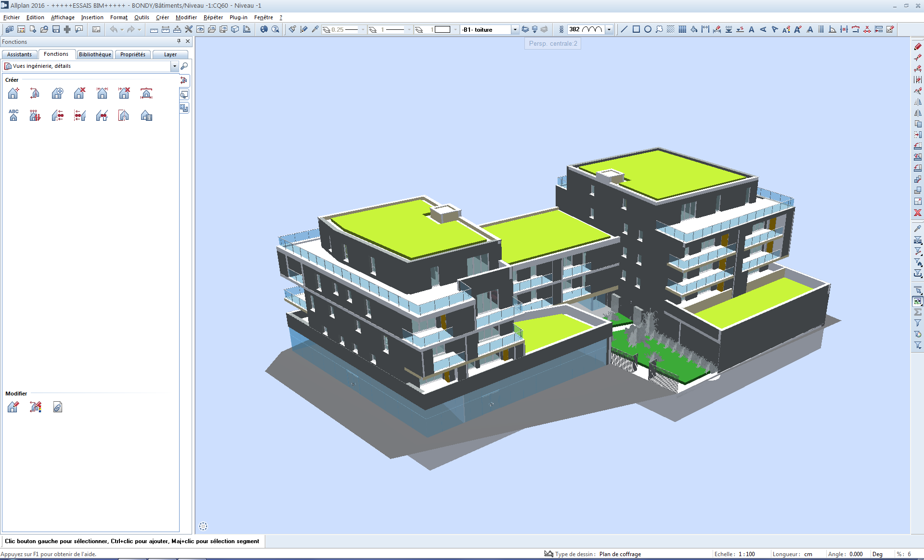Image resolution: width=924 pixels, height=560 pixels.
Task: Open the B1- toiture layer dropdown
Action: tap(515, 29)
